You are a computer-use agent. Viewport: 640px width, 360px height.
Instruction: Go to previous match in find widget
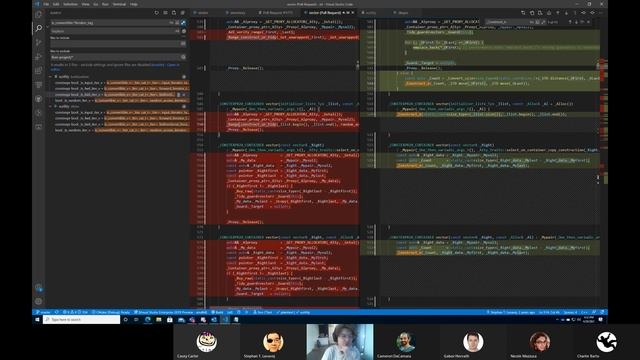click(570, 22)
